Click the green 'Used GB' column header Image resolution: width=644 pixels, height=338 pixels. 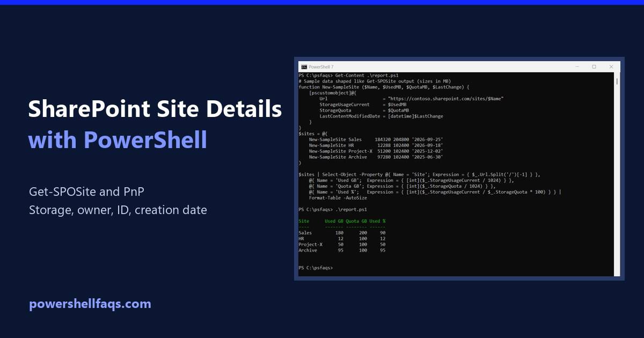pos(334,221)
